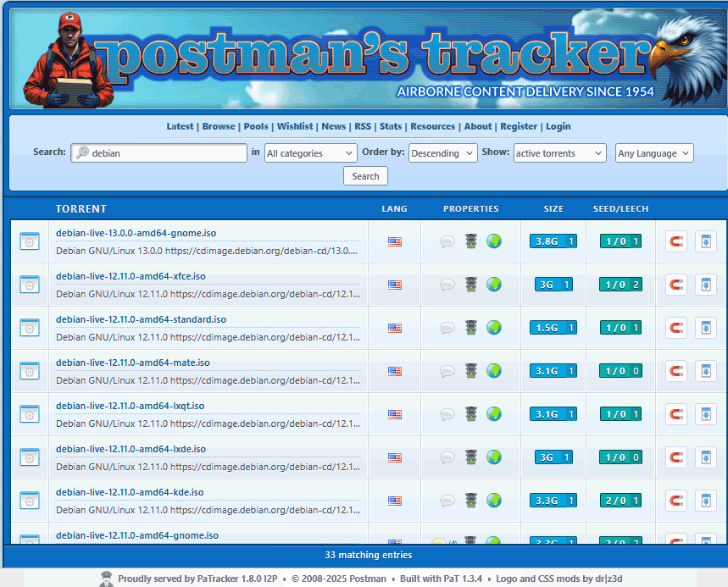Viewport: 728px width, 587px height.
Task: Download torrent file for debian-live-12.11.0-amd64-lxde.iso
Action: coord(706,457)
